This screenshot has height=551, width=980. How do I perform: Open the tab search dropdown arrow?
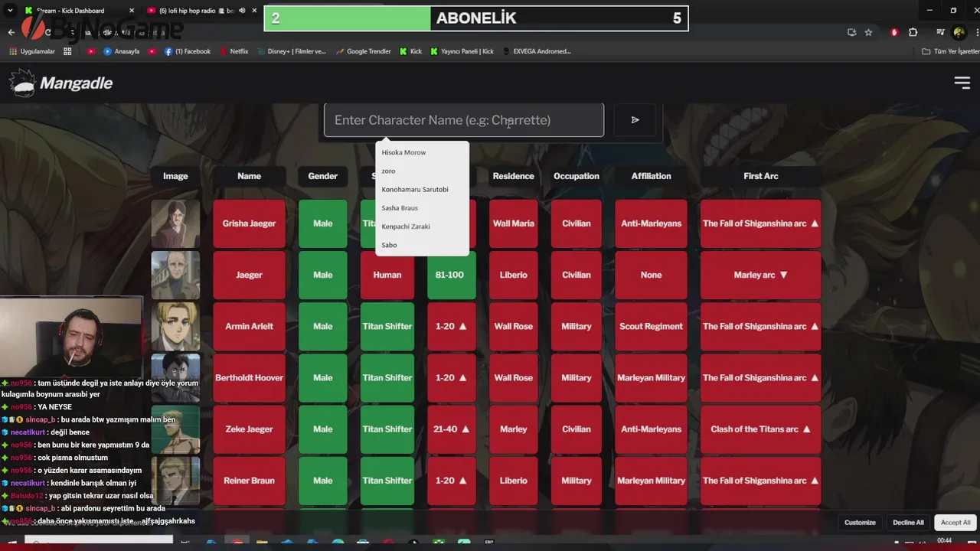[x=10, y=11]
